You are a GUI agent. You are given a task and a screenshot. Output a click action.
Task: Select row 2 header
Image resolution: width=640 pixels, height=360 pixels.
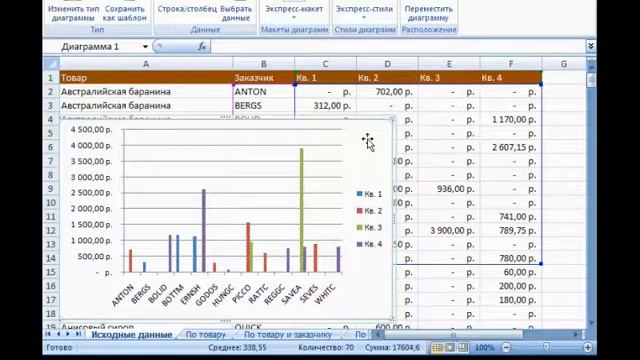pyautogui.click(x=51, y=91)
